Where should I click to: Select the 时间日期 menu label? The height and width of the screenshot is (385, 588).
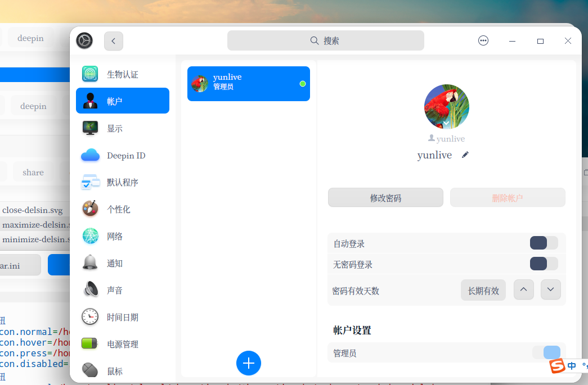123,317
